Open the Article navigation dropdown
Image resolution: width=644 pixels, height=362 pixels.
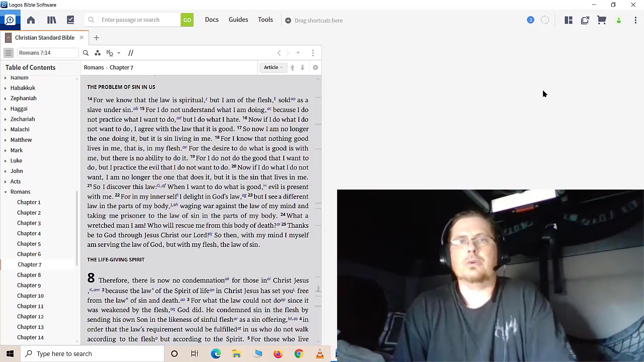tap(274, 67)
